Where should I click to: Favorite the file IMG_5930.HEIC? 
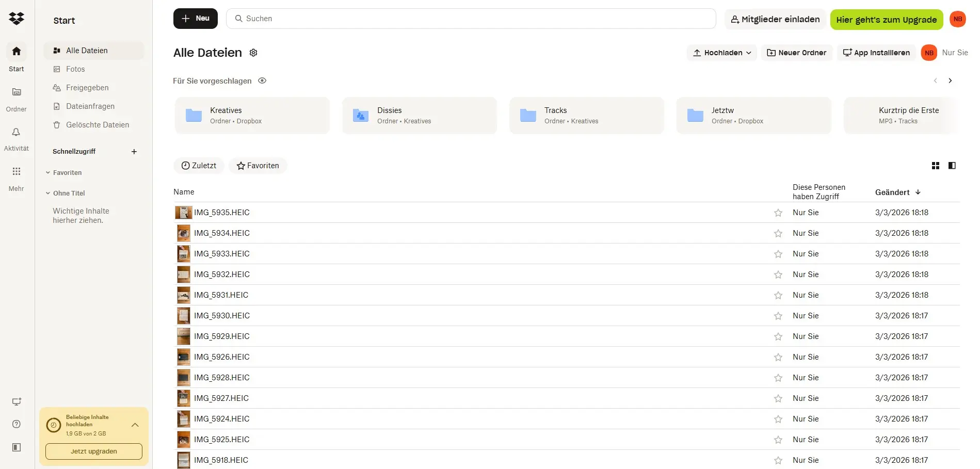point(778,316)
